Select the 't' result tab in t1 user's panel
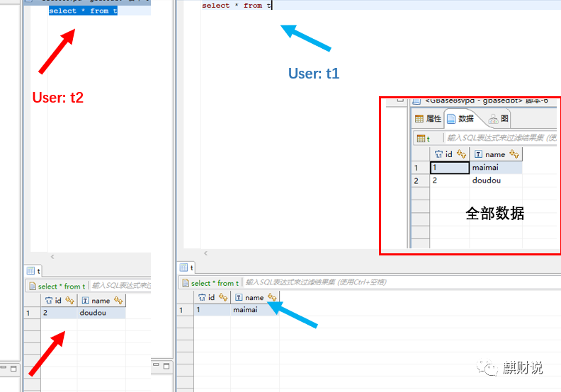Screen dimensions: 561x392 pyautogui.click(x=187, y=267)
